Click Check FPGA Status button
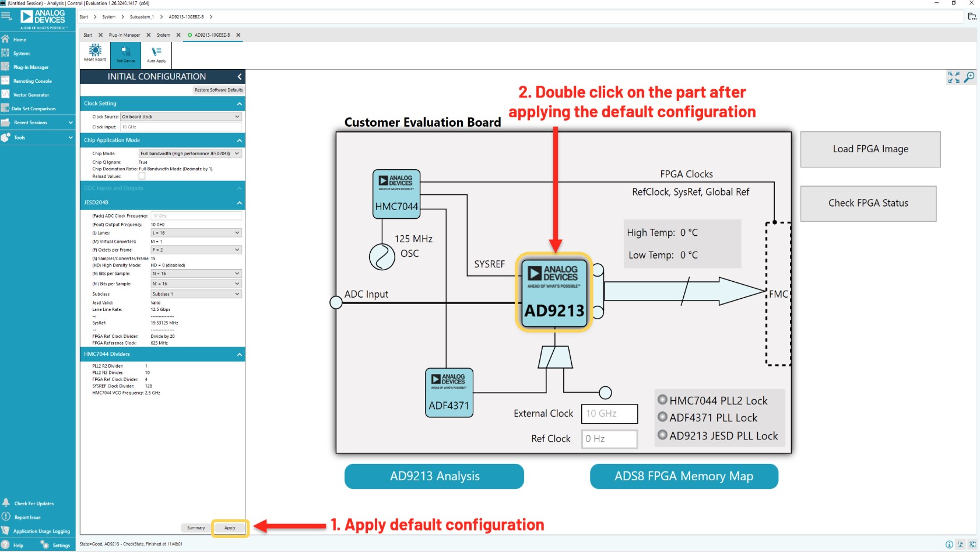 pos(869,204)
